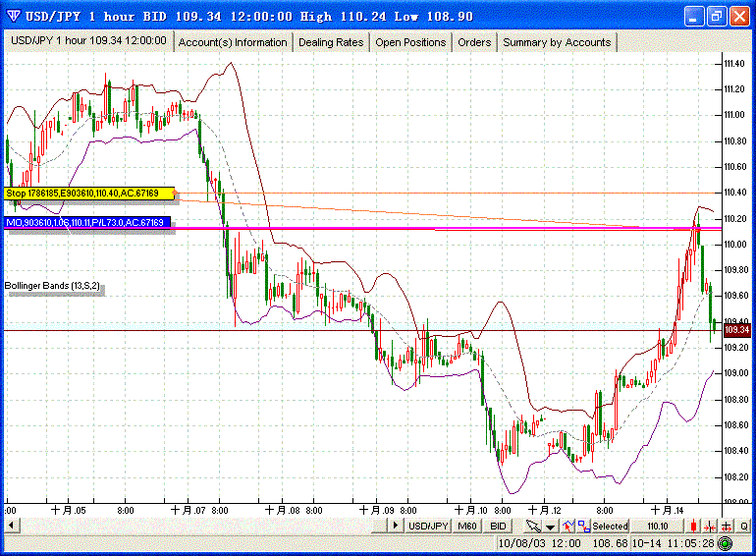Click the line chart drawing tool icon
Screen dimensions: 756x556
click(568, 527)
